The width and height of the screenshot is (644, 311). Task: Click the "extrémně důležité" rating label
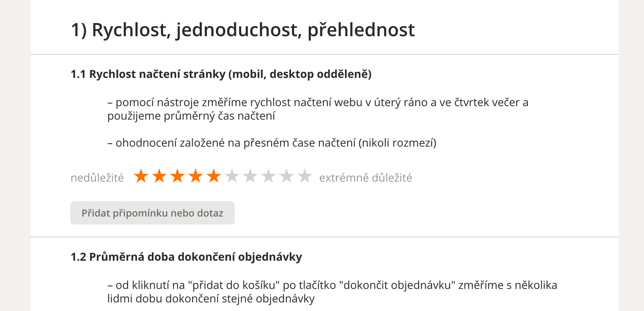pos(366,178)
